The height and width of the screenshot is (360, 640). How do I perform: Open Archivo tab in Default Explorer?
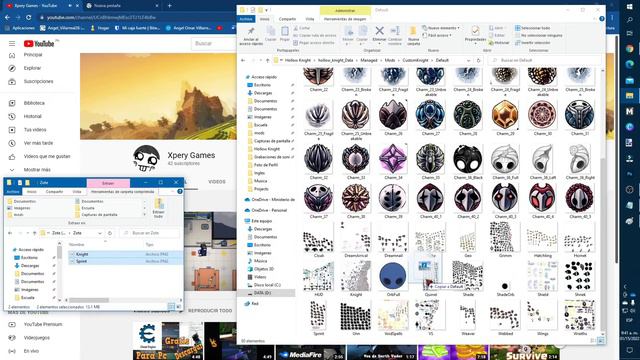[246, 19]
